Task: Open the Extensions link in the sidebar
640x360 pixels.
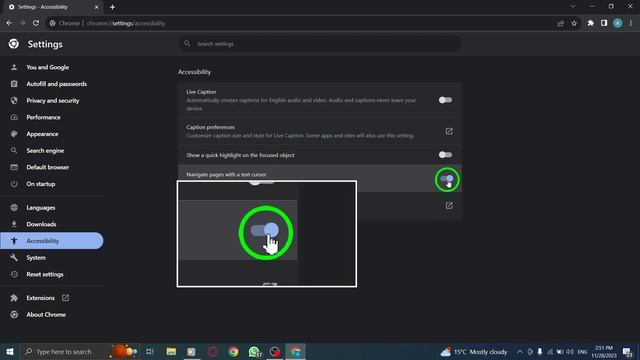Action: [x=40, y=298]
